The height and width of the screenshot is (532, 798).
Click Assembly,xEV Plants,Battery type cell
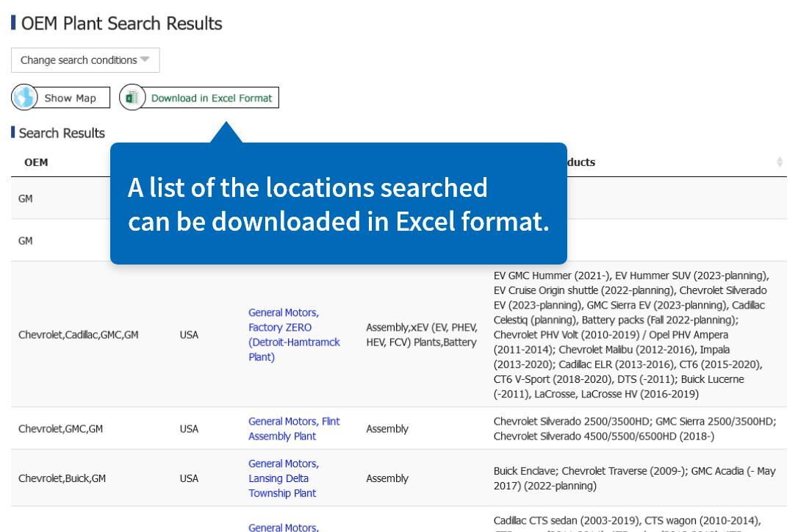click(421, 334)
